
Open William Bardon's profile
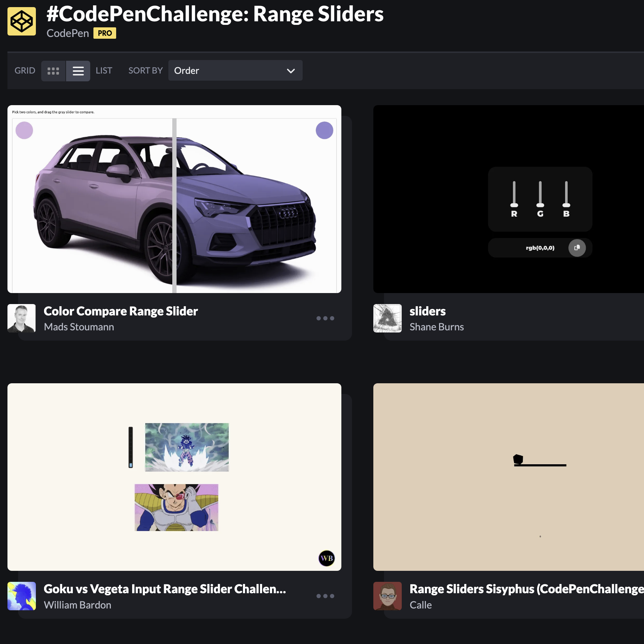coord(77,605)
